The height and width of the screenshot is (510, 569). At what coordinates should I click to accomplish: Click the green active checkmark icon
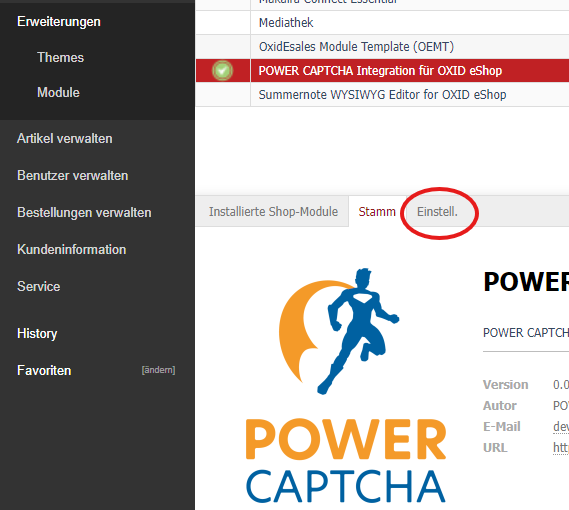222,70
